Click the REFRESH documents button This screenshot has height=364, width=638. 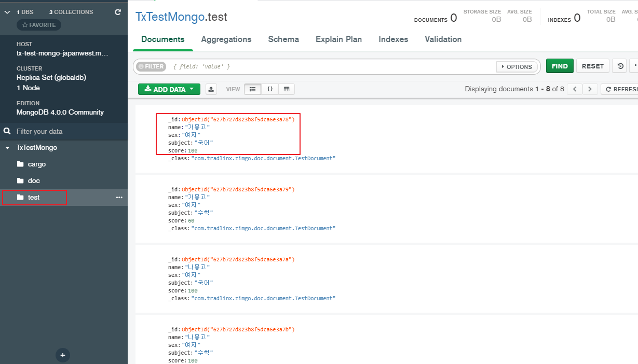pyautogui.click(x=619, y=89)
